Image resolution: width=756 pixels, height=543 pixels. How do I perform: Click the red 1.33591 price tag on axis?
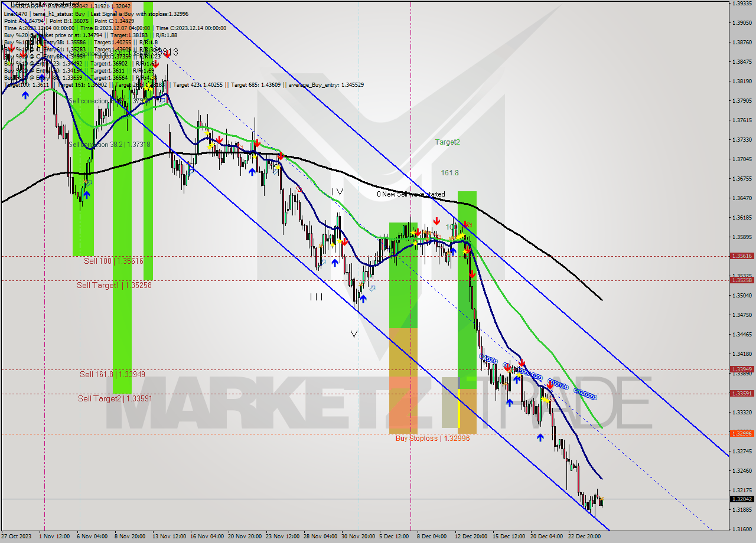pos(742,394)
